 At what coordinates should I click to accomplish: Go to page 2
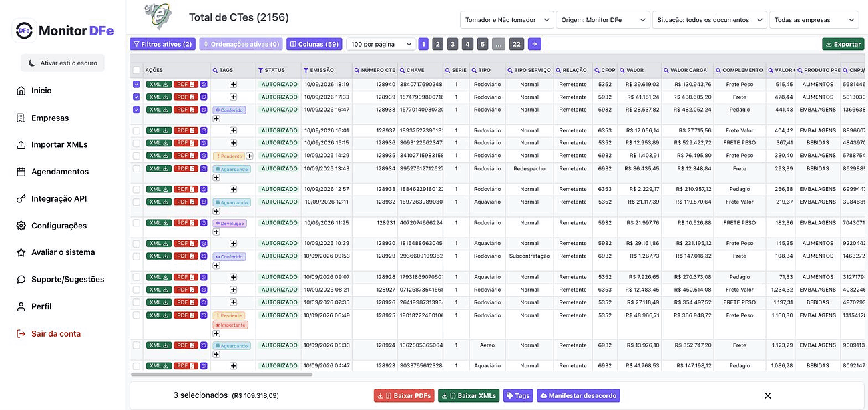click(437, 44)
